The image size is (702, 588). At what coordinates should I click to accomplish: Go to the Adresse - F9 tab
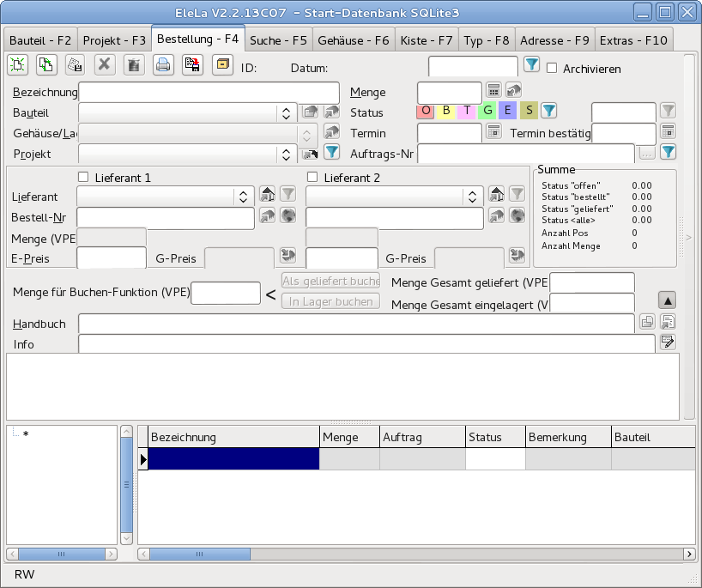(x=554, y=40)
